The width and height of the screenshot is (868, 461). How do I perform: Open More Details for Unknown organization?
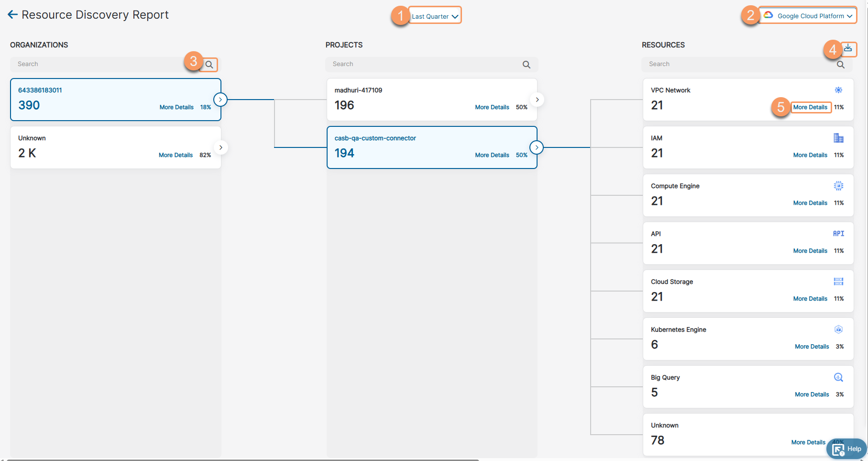point(176,155)
